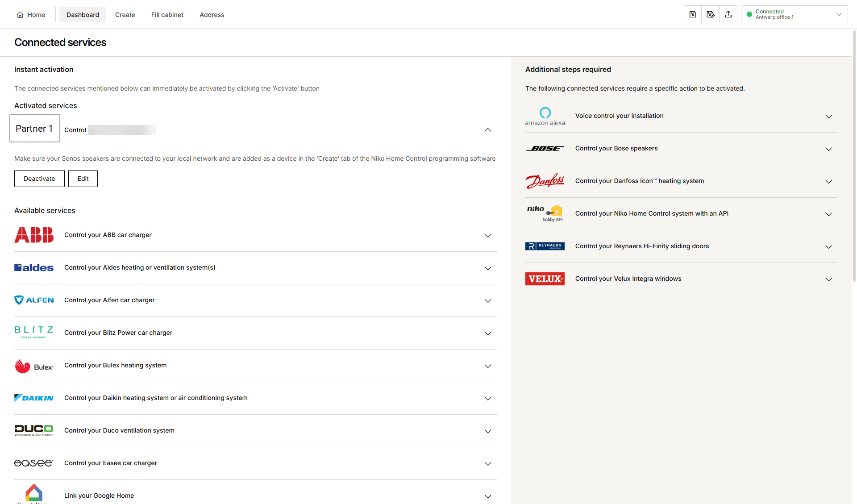
Task: Click the Daikin logo
Action: coord(34,398)
